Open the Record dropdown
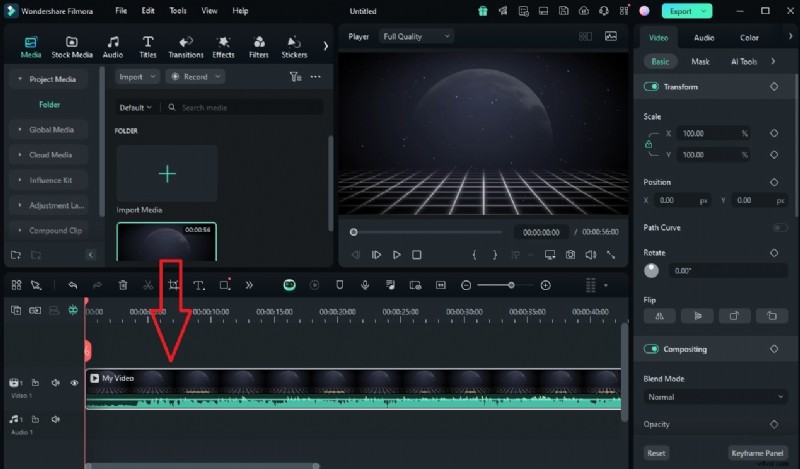Viewport: 800px width, 469px height. pos(195,77)
